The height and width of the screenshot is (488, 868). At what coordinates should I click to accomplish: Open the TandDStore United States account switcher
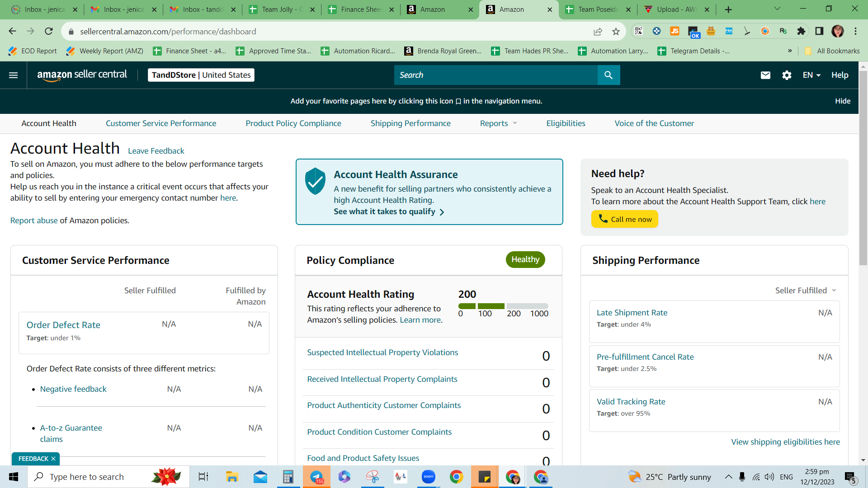coord(201,75)
